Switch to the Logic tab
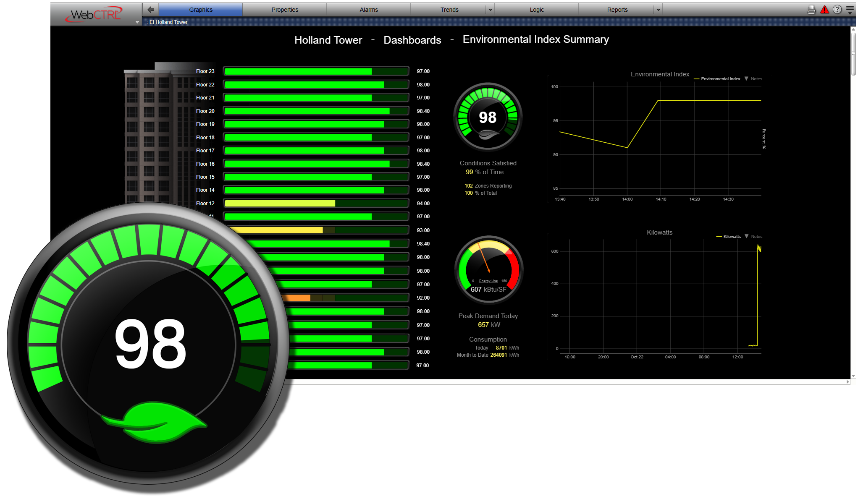Screen dimensions: 858x504 click(536, 10)
